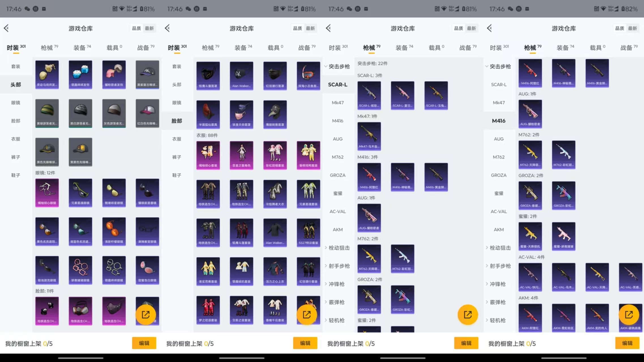
Task: Select 蜜獾 in the fourth screen sidebar
Action: point(499,193)
